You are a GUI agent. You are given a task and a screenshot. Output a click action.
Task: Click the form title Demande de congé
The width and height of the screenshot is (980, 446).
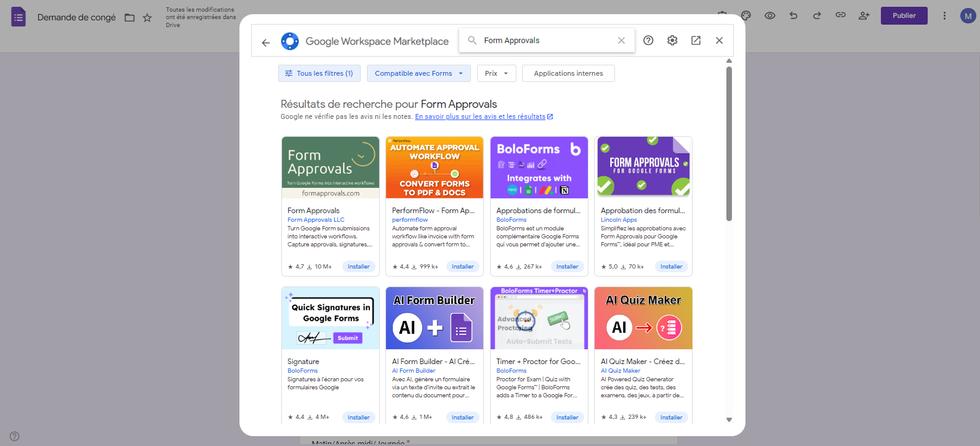pyautogui.click(x=76, y=17)
